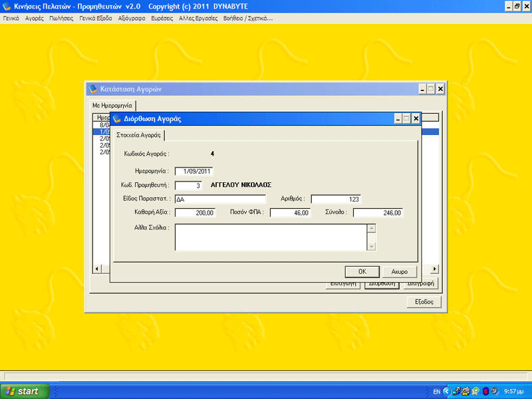This screenshot has height=399, width=532.
Task: Click the Καθαρή Αξία field showing 200,00
Action: 195,213
